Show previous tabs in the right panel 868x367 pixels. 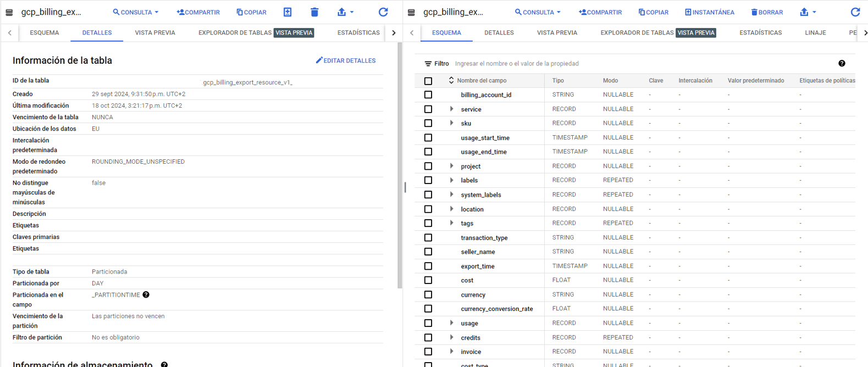point(412,33)
